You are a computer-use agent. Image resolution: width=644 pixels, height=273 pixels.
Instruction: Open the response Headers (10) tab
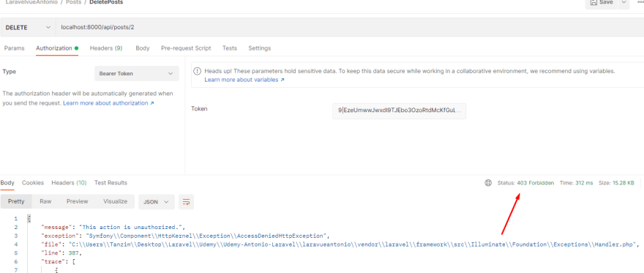point(69,183)
